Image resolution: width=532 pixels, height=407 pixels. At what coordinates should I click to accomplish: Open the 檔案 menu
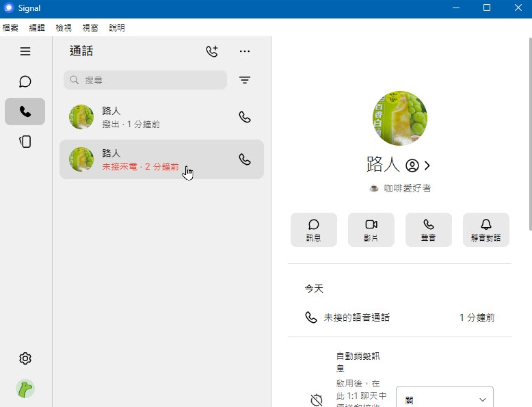click(10, 28)
